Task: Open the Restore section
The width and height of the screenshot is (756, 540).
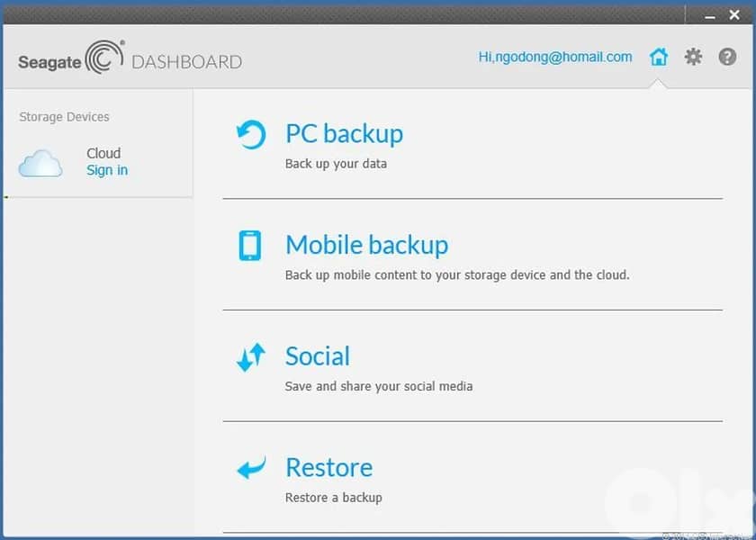Action: [x=329, y=468]
